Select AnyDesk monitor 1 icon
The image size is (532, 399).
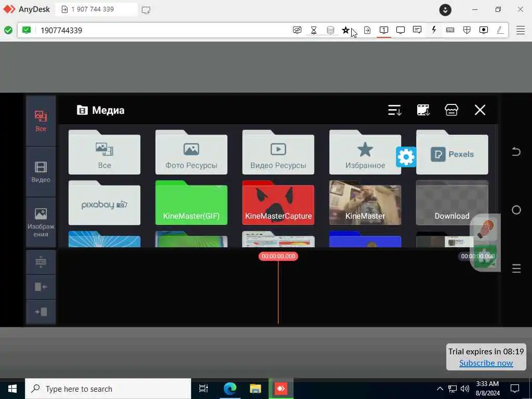coord(384,30)
